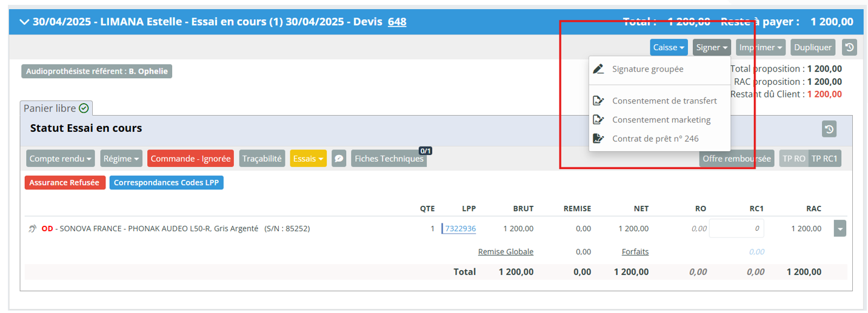Screen dimensions: 868x313
Task: Click document icon beside Consentement de transfert
Action: coord(598,100)
